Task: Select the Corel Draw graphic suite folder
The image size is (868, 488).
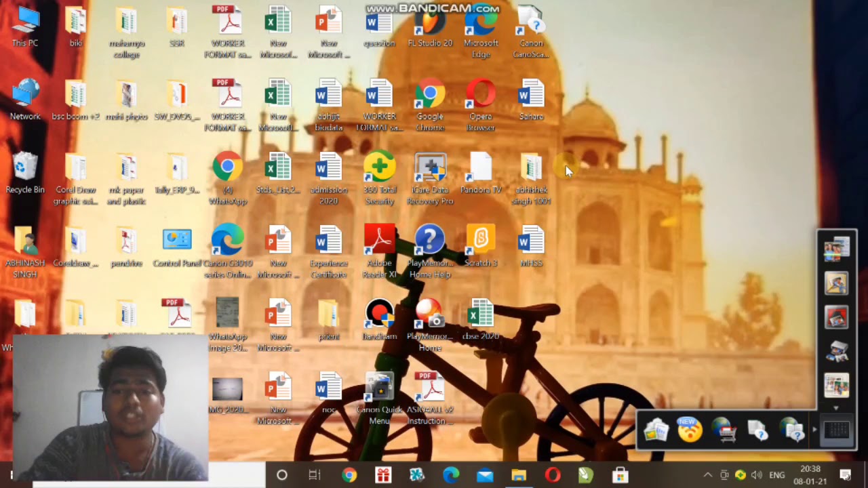Action: coord(76,179)
